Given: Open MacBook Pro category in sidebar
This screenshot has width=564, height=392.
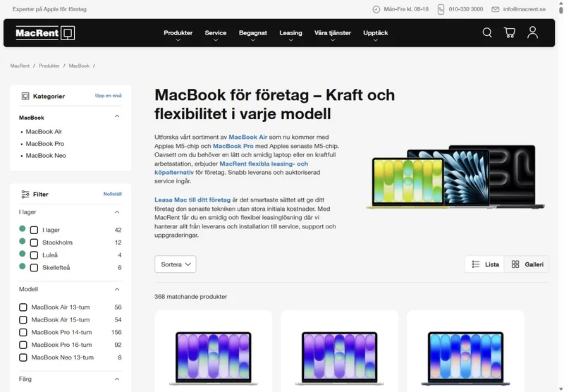Looking at the screenshot, I should pyautogui.click(x=45, y=144).
